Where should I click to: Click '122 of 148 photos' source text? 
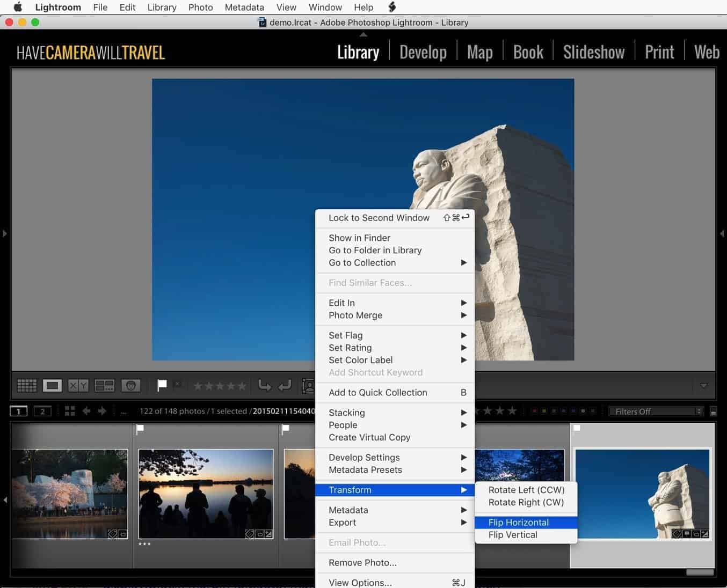tap(172, 411)
